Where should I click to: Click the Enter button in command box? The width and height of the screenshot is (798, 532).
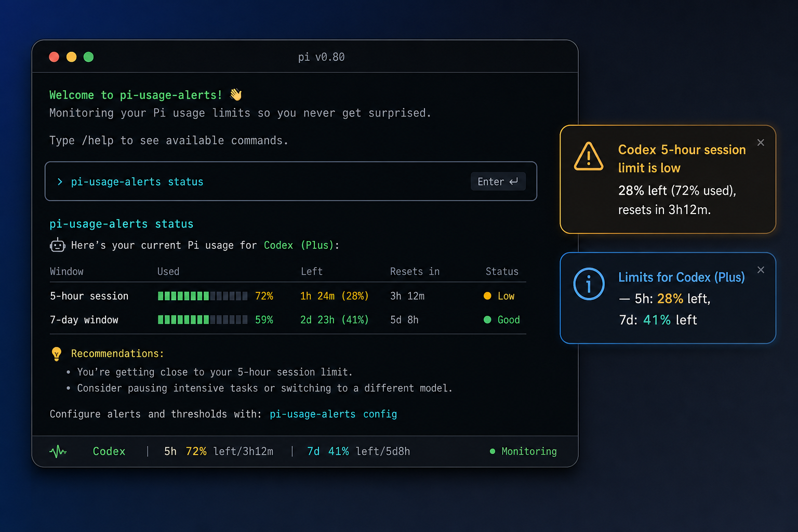tap(498, 181)
